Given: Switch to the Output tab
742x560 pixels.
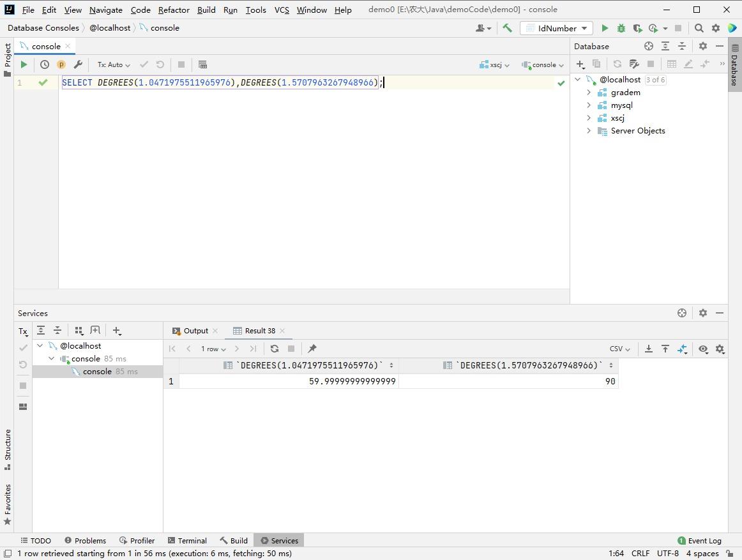Looking at the screenshot, I should (195, 331).
